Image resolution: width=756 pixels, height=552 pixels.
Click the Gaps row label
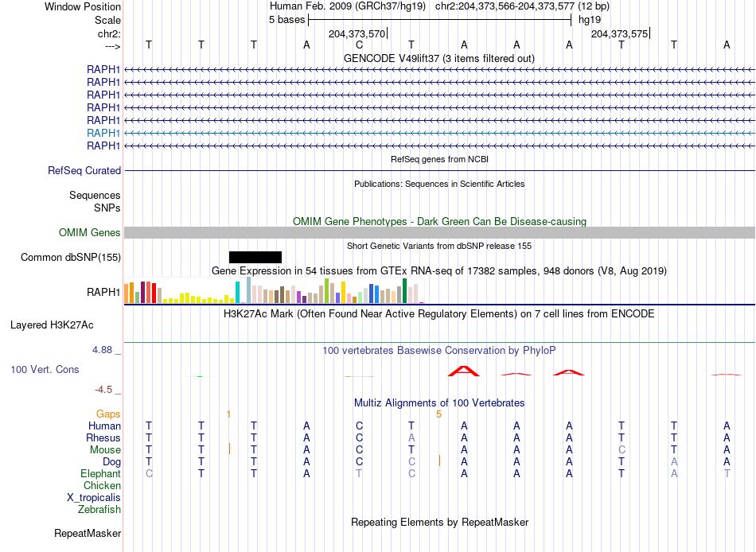coord(108,414)
